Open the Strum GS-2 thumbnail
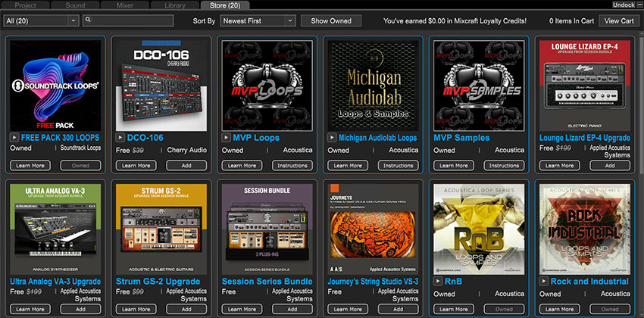This screenshot has height=318, width=644. click(x=161, y=229)
